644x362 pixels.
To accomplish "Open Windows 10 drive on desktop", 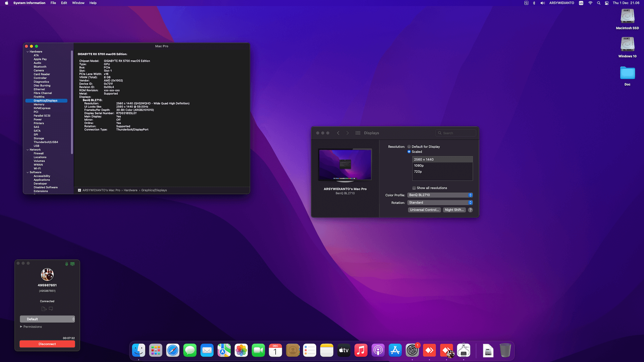I will point(627,44).
